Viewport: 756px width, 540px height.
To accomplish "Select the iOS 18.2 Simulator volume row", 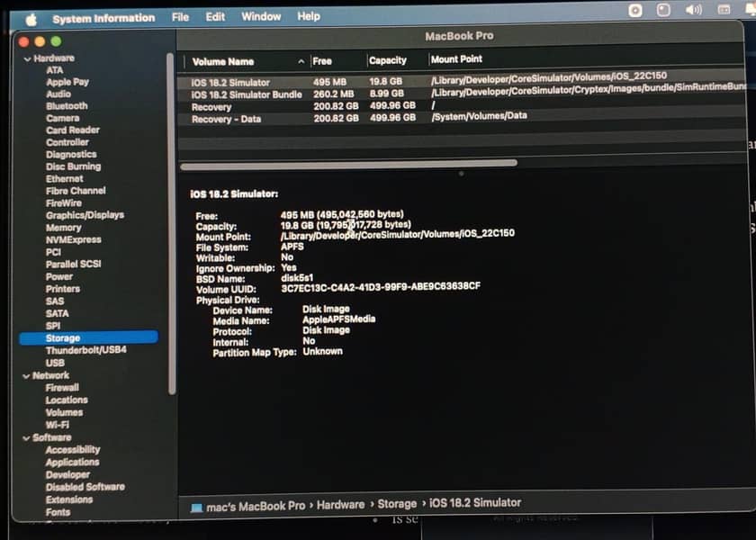I will (461, 80).
